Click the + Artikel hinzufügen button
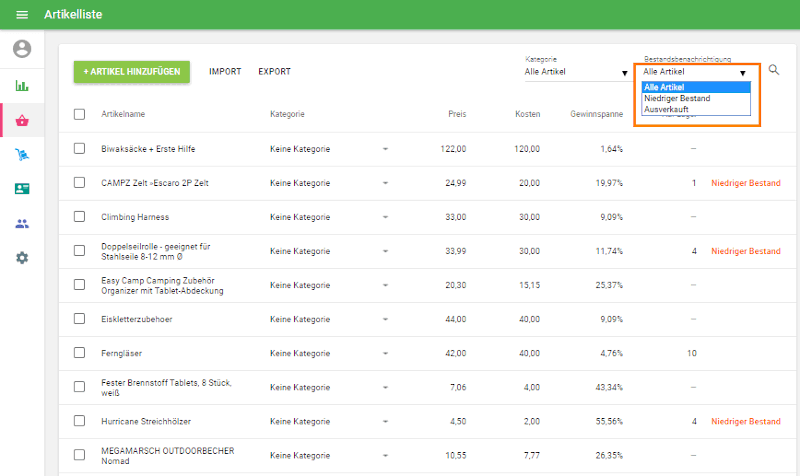This screenshot has height=476, width=800. [132, 72]
